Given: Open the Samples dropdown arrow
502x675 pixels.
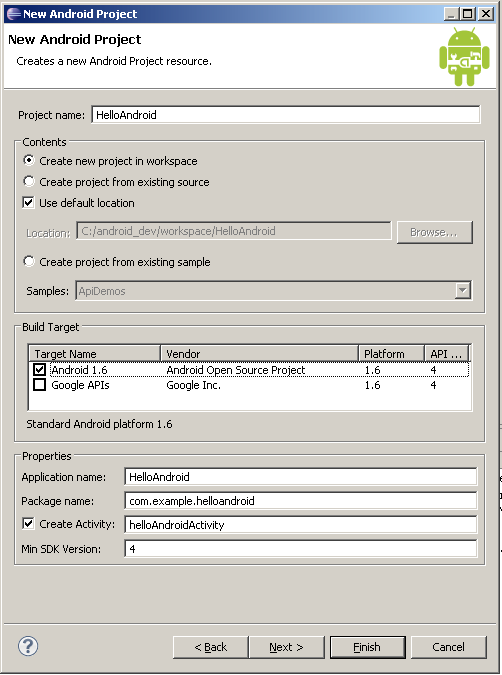Looking at the screenshot, I should [x=462, y=291].
